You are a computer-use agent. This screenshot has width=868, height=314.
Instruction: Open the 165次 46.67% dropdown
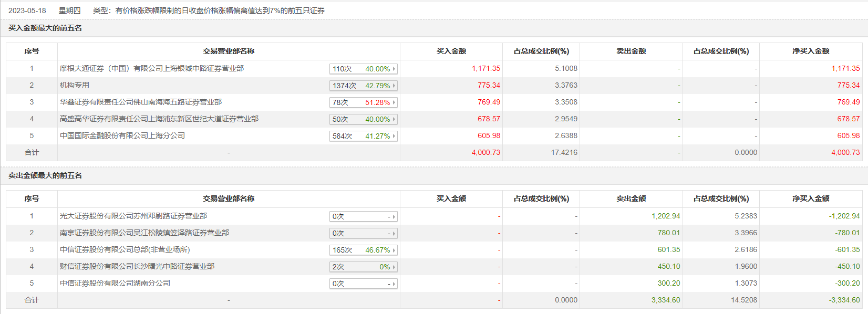coord(364,250)
